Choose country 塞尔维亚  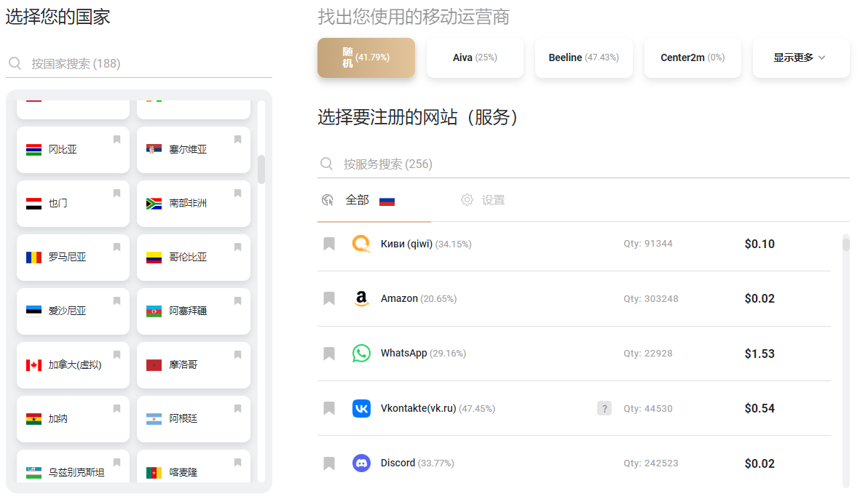[x=194, y=150]
